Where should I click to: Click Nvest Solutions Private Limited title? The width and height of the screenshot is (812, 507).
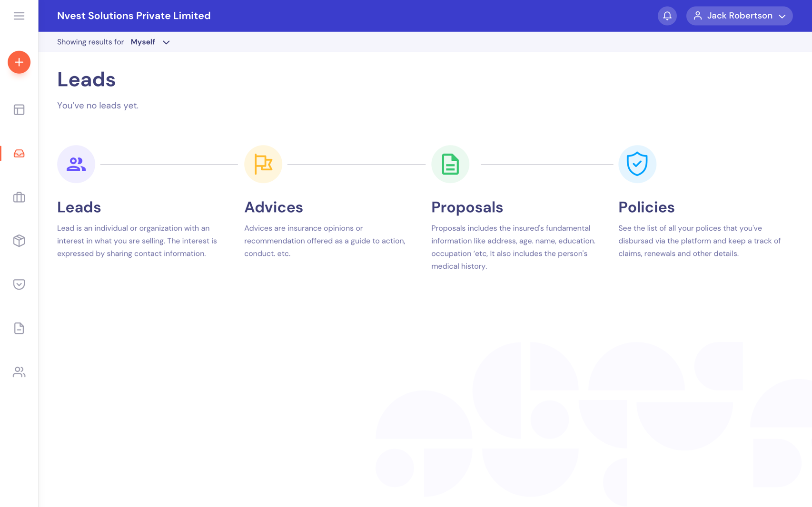[x=134, y=16]
